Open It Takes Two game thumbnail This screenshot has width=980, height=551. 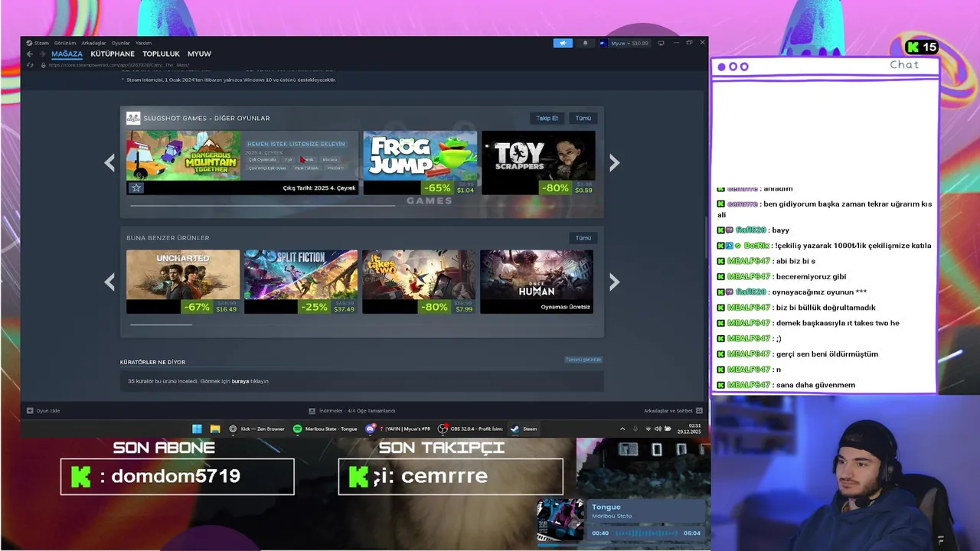(419, 275)
